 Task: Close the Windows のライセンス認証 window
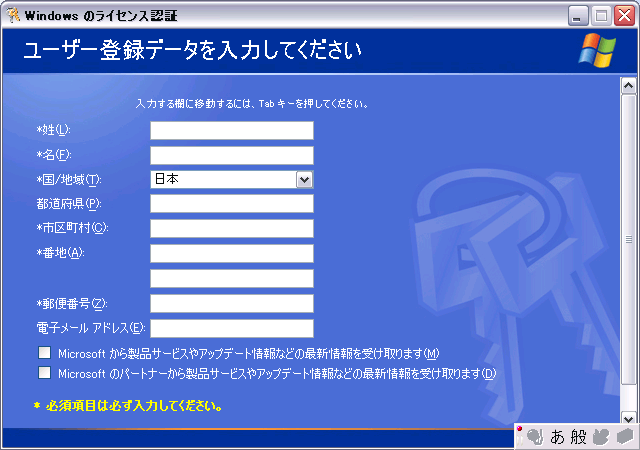(624, 16)
